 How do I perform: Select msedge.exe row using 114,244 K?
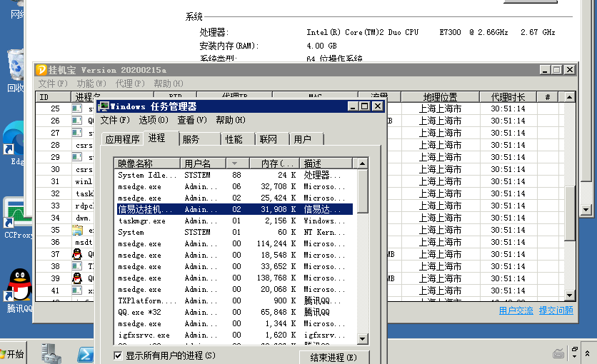[x=234, y=243]
